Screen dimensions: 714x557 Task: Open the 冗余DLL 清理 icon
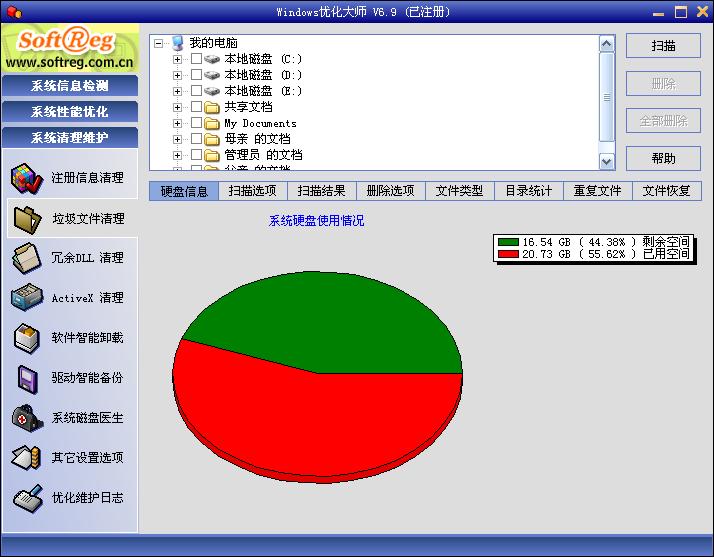(26, 258)
